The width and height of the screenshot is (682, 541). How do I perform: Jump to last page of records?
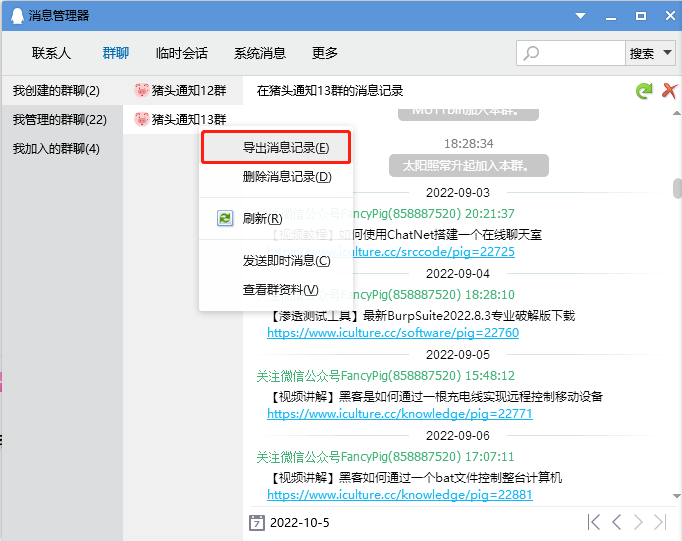point(660,522)
